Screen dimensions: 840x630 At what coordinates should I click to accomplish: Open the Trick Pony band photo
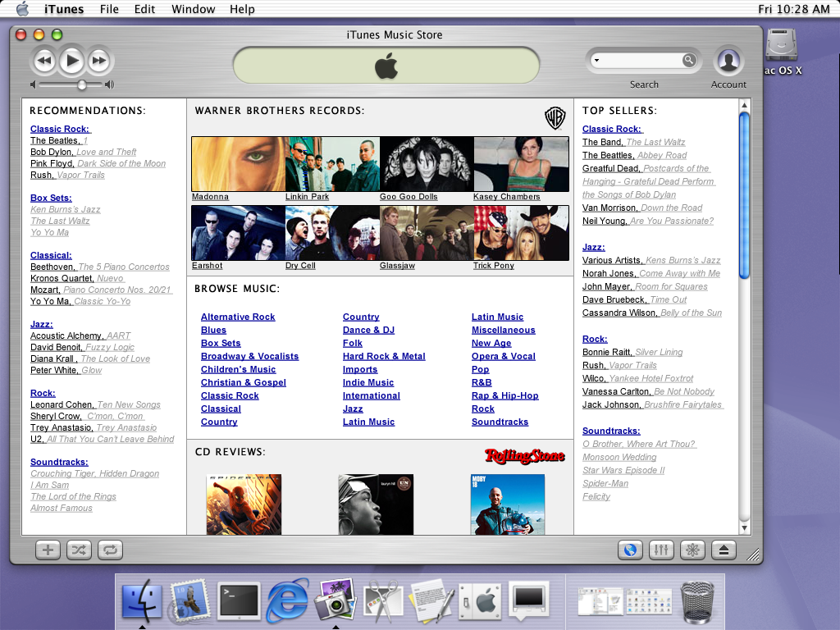(x=521, y=233)
